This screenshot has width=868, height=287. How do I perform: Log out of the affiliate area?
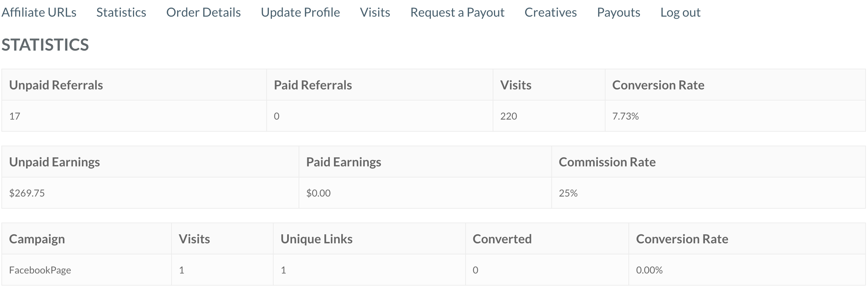point(681,12)
